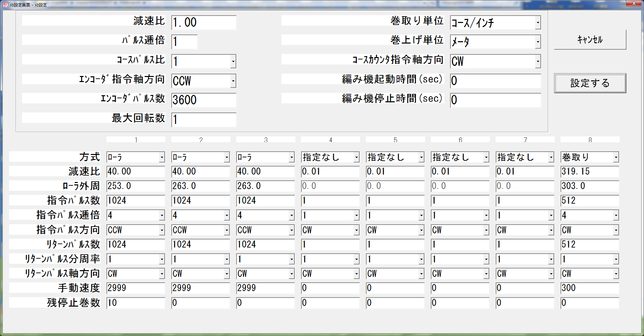Close the settings window
This screenshot has width=644, height=336.
(x=634, y=4)
